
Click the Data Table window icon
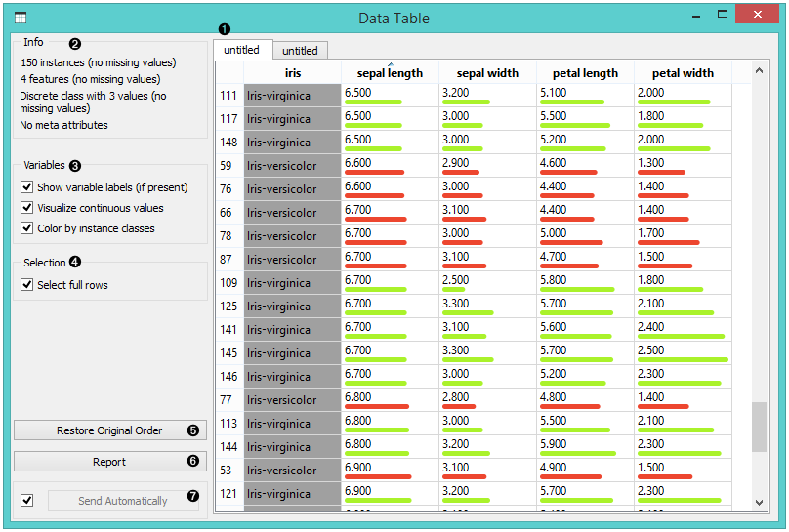point(21,18)
